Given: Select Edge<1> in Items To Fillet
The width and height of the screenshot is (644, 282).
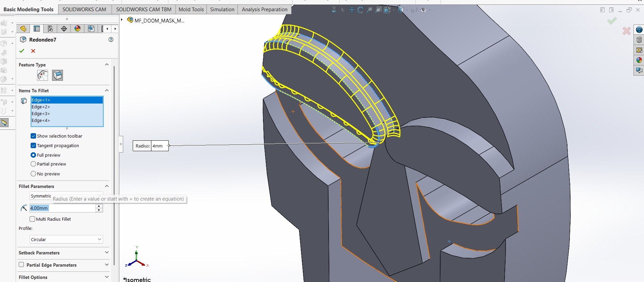Looking at the screenshot, I should [x=67, y=100].
